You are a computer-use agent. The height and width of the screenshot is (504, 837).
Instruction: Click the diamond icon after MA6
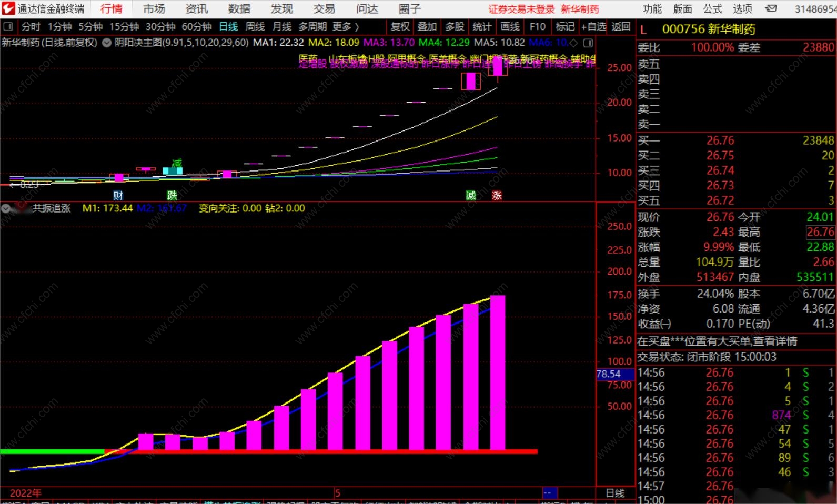573,43
